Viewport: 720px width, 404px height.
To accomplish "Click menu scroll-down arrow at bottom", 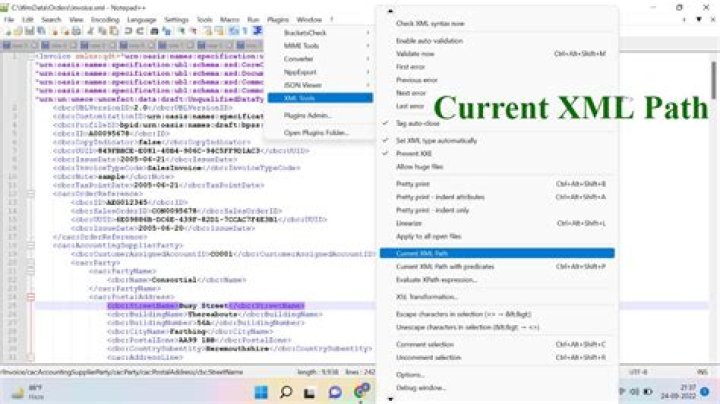I will (x=390, y=399).
